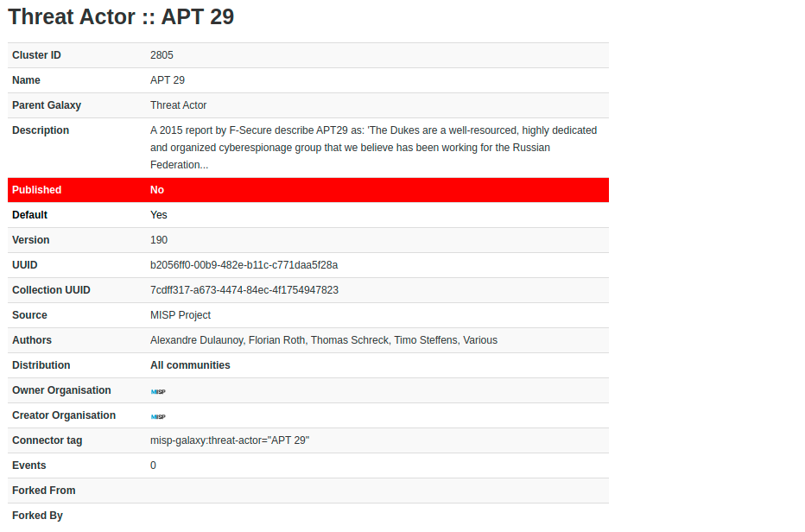Click the Name value APT 29
Viewport: 805px width, 532px height.
(x=168, y=80)
